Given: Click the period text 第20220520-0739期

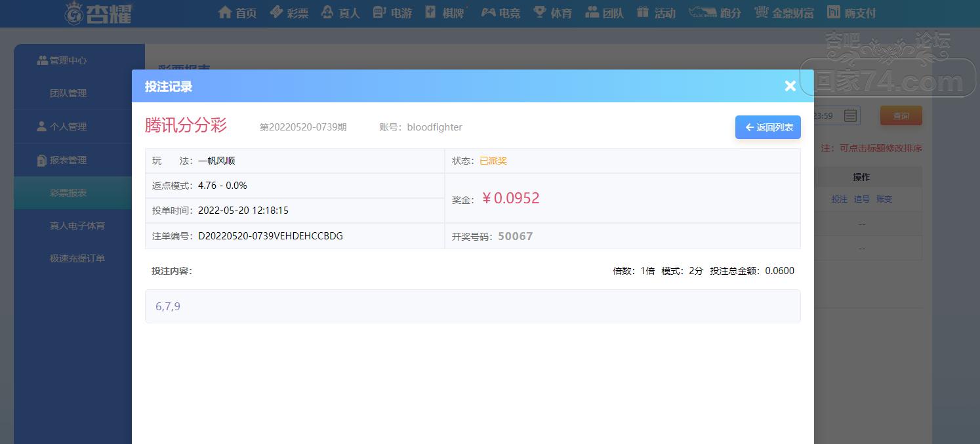Looking at the screenshot, I should (303, 127).
